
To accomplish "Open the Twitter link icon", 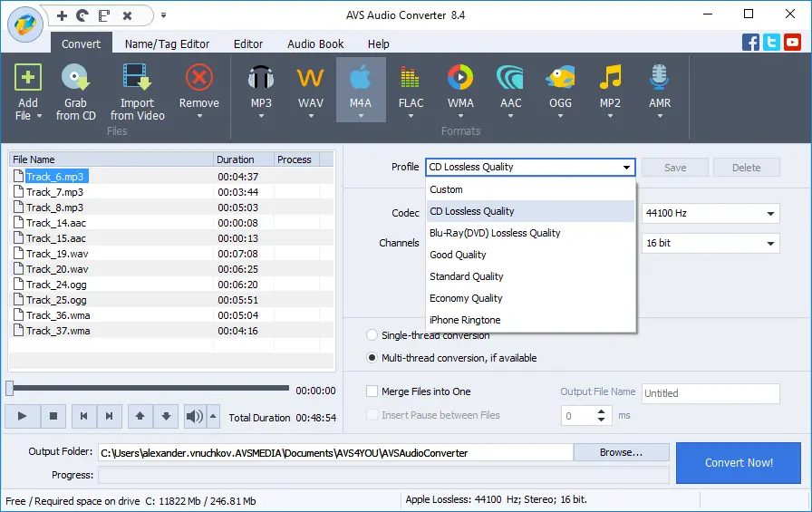I will click(771, 42).
